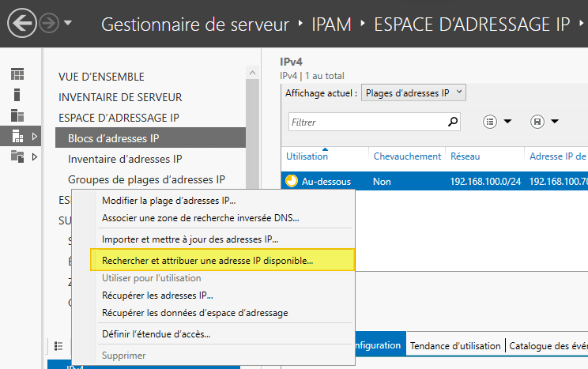Screen dimensions: 588x369
Task: Click the navigation pane scroll up arrow
Action: click(252, 73)
